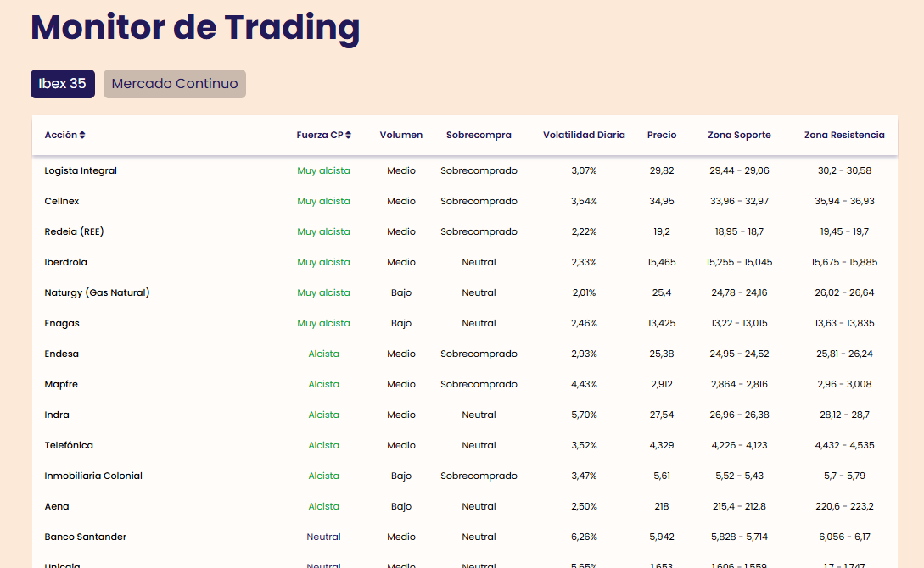Image resolution: width=924 pixels, height=568 pixels.
Task: Click the Zona Resistencia column header
Action: (844, 135)
